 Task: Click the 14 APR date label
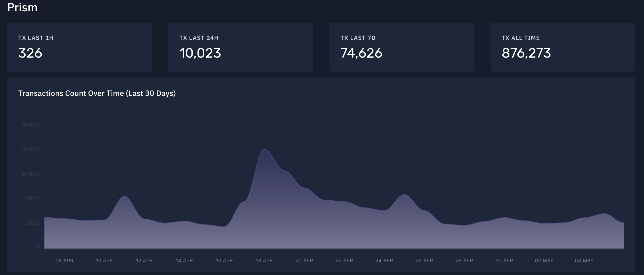pyautogui.click(x=184, y=261)
